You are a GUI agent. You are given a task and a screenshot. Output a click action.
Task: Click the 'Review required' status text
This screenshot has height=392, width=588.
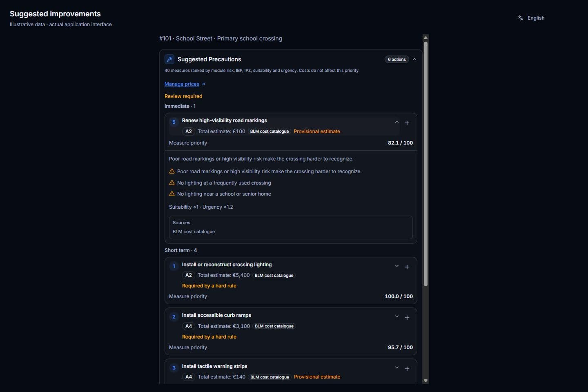click(183, 96)
